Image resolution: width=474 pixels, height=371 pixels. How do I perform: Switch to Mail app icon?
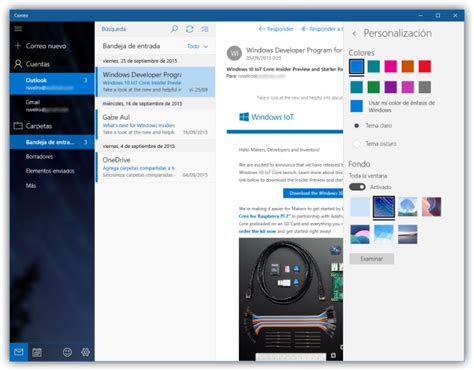coord(19,352)
